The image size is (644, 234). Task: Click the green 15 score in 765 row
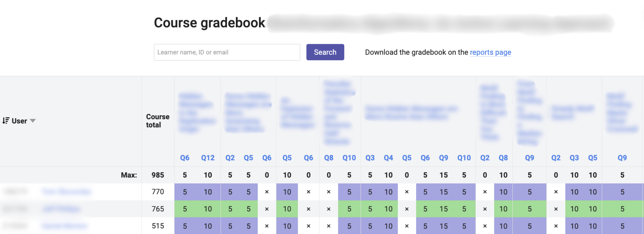click(444, 209)
